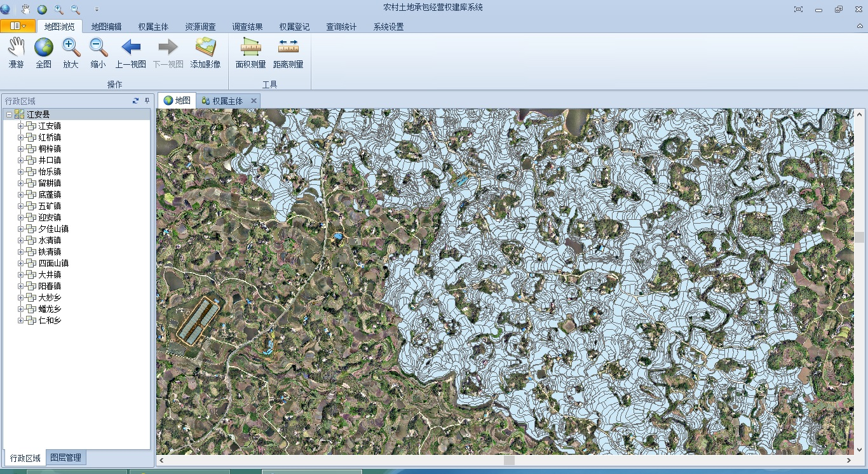Go back with 上一视图 arrow
The height and width of the screenshot is (474, 868).
(130, 53)
